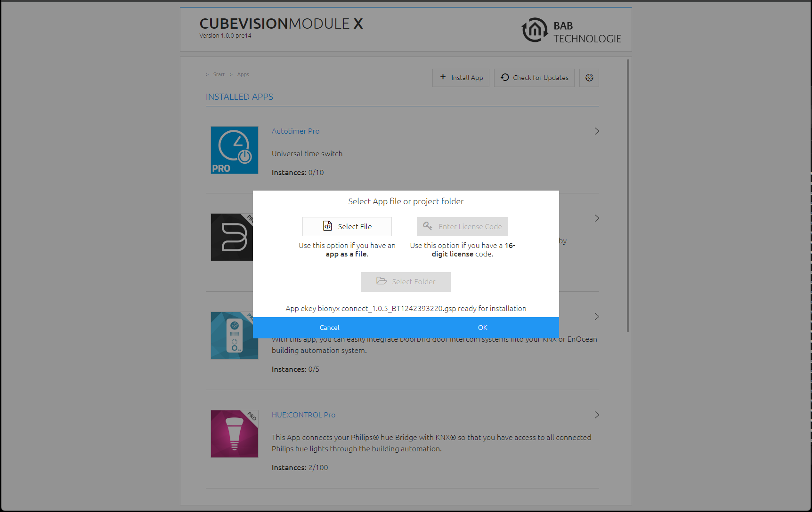The height and width of the screenshot is (512, 812).
Task: Click the 'Instances: 0/5' text
Action: pos(295,369)
